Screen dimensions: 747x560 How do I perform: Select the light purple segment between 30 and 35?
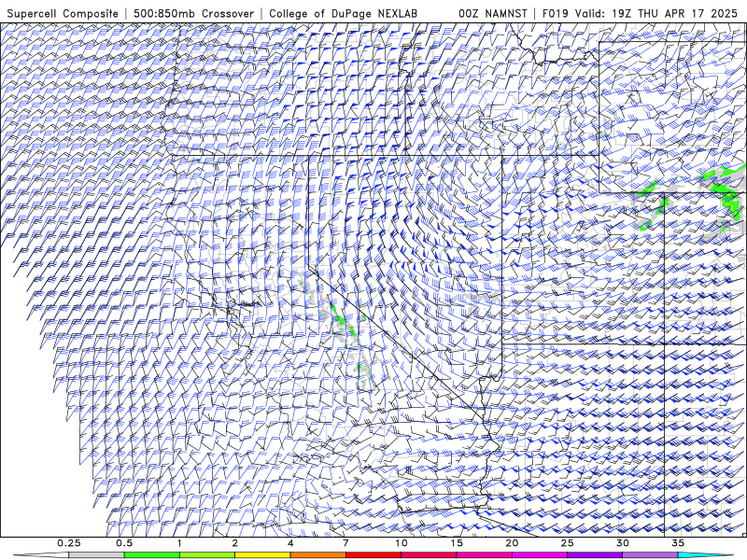tap(650, 555)
